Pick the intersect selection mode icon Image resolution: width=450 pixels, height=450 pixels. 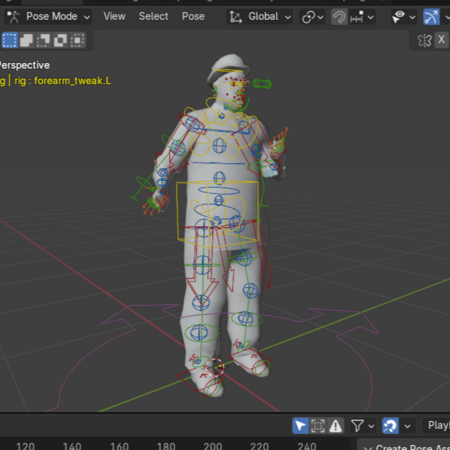[77, 40]
